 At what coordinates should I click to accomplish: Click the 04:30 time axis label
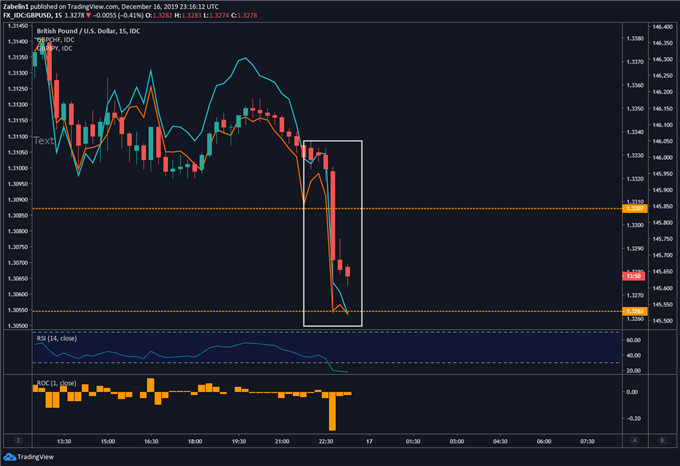pyautogui.click(x=500, y=441)
